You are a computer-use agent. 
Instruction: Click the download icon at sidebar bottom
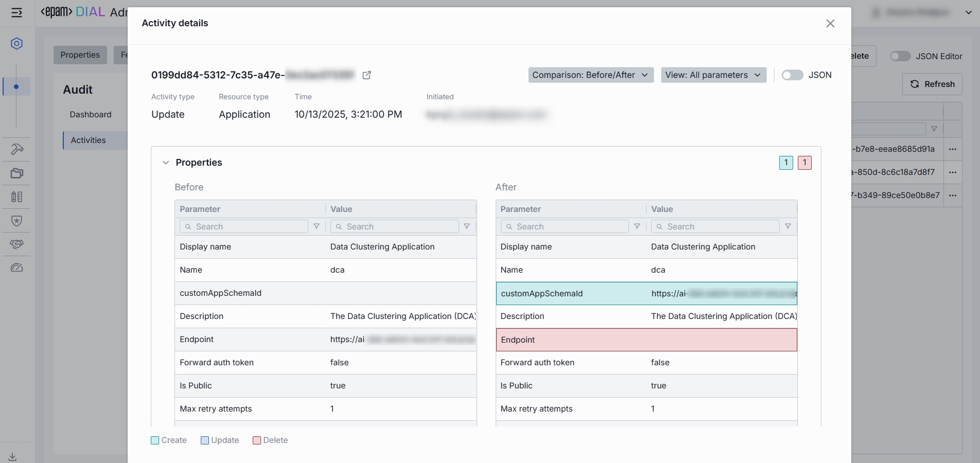coord(12,456)
